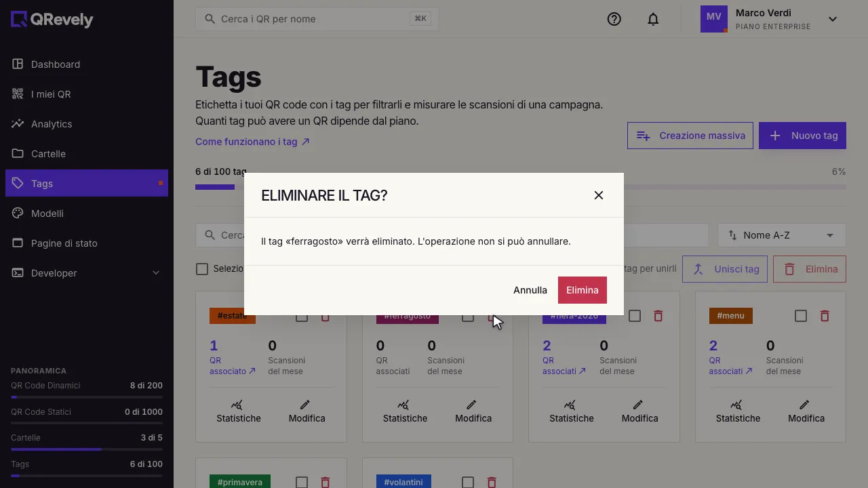Image resolution: width=868 pixels, height=488 pixels.
Task: Go to Dashboard in the sidebar
Action: click(87, 64)
